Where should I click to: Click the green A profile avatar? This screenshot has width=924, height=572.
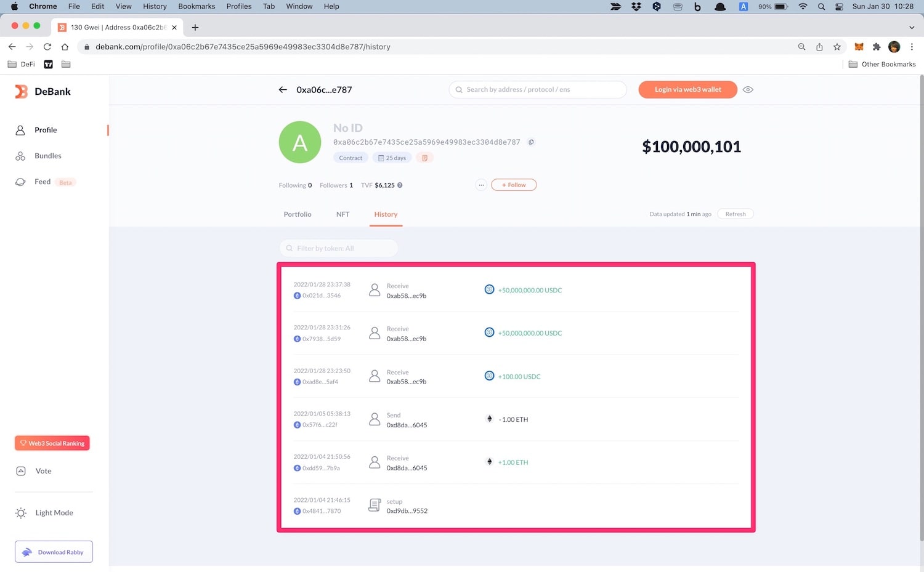(x=300, y=142)
